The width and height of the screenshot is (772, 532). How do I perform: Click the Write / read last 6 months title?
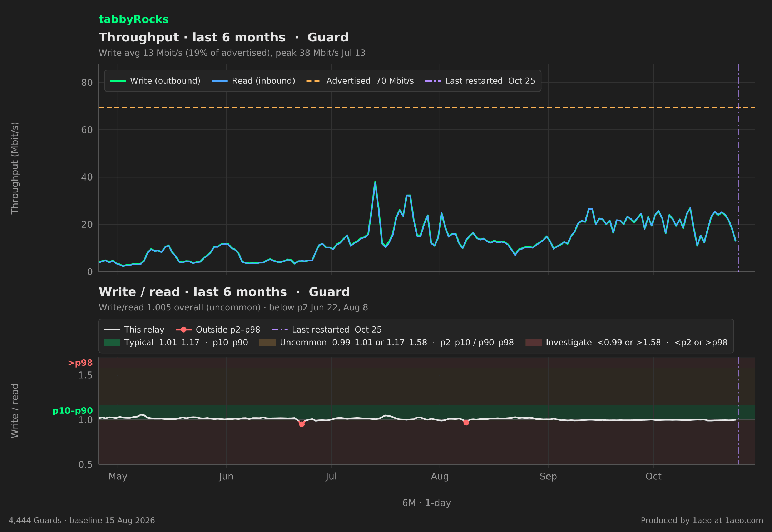[x=224, y=292]
